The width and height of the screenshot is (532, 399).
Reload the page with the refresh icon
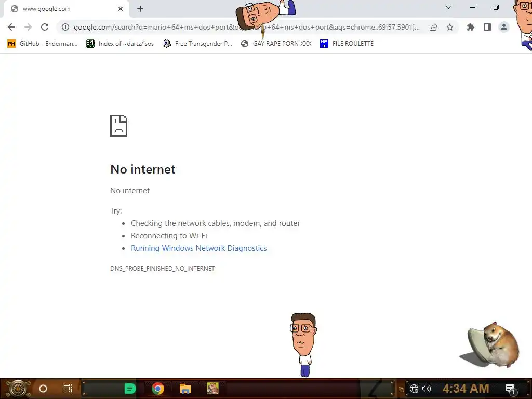tap(45, 27)
